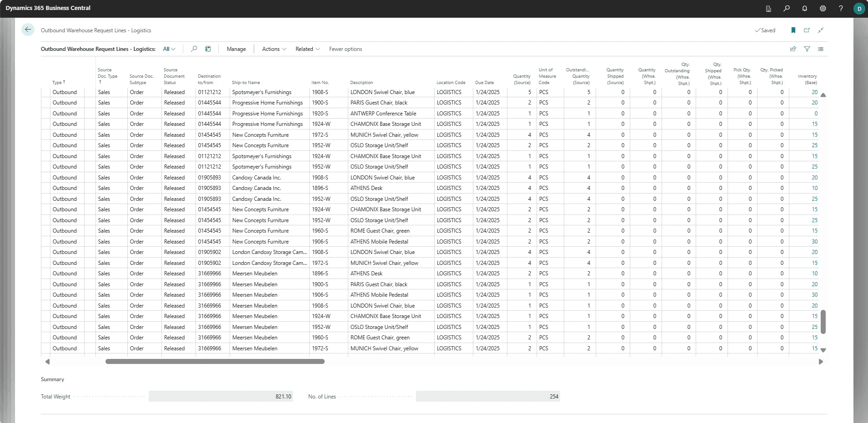Select the No. of Lines field 254
The height and width of the screenshot is (423, 868).
tap(488, 397)
